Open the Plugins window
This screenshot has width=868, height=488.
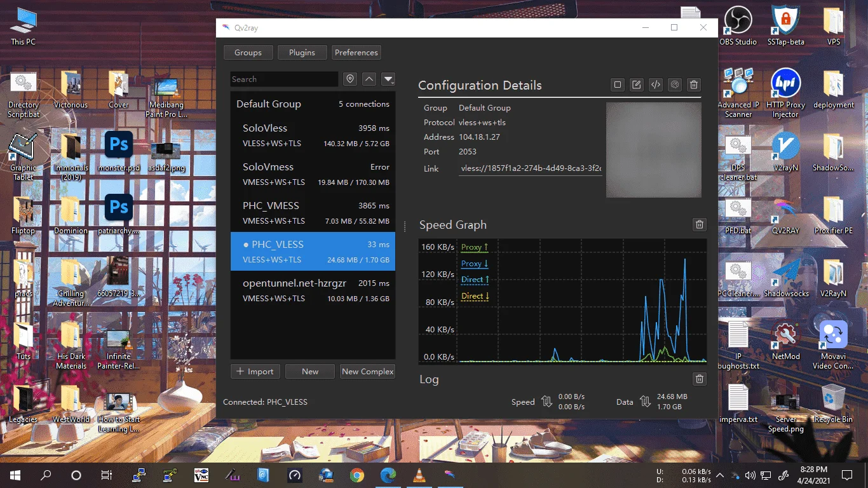click(302, 53)
